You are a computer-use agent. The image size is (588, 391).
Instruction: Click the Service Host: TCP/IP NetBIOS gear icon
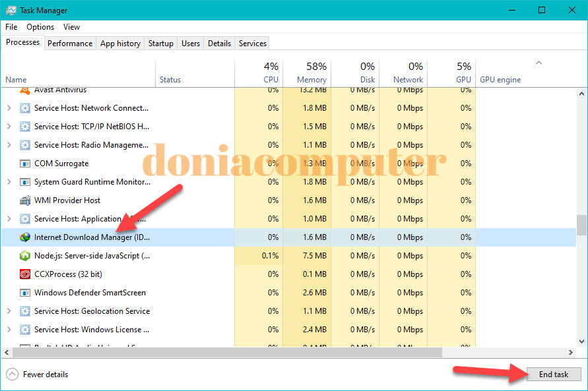pos(25,127)
